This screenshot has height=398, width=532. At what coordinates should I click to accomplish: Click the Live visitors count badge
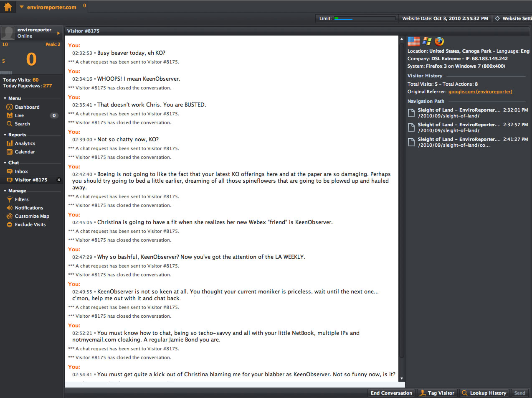pyautogui.click(x=54, y=115)
